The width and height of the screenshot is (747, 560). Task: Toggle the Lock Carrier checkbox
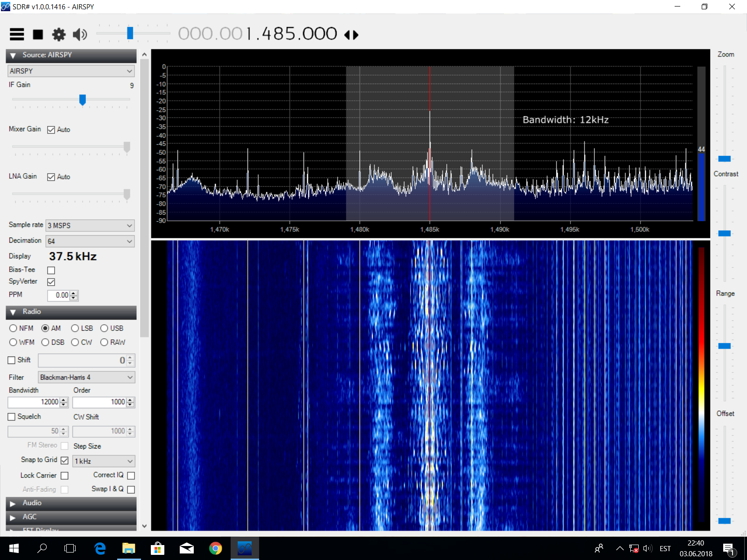(x=65, y=476)
